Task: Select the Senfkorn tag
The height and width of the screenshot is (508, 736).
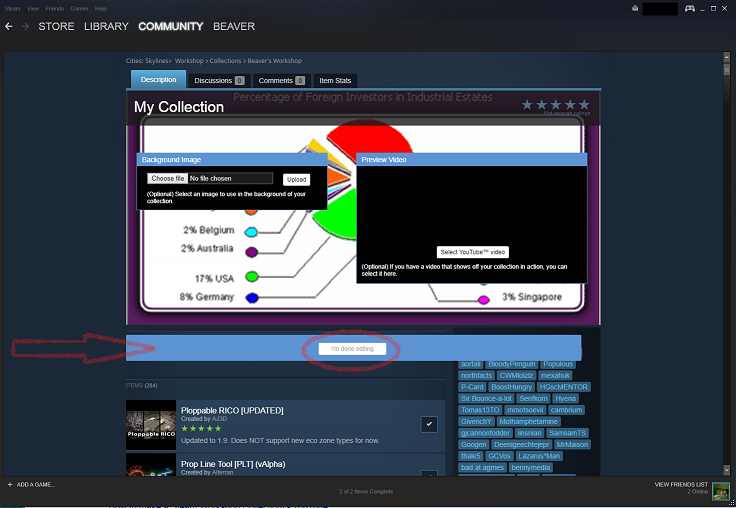Action: pos(533,399)
